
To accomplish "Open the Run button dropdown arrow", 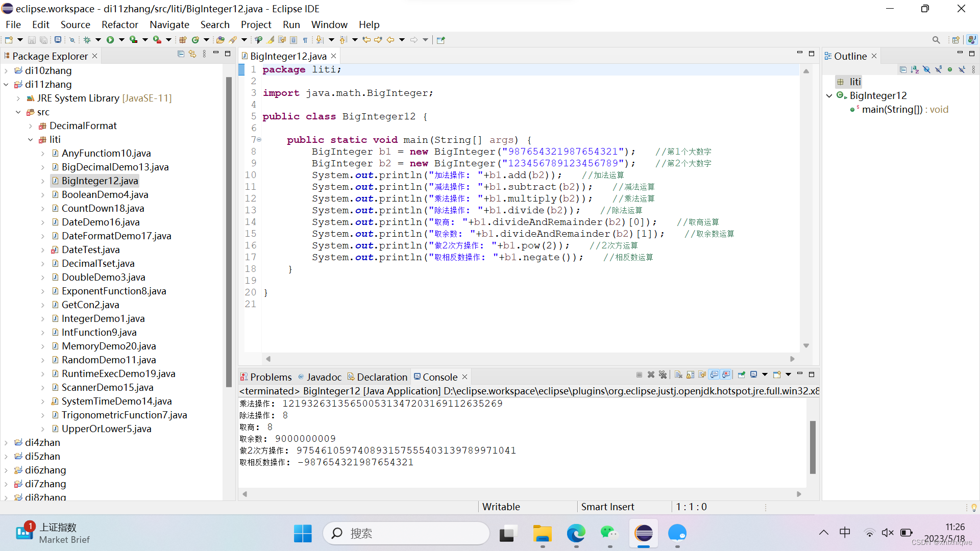I will click(x=121, y=40).
